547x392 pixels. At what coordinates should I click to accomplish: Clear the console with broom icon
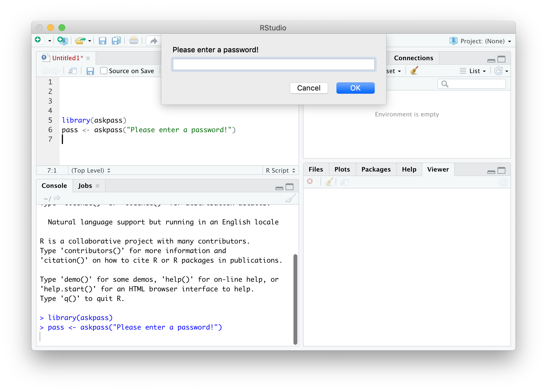[290, 198]
